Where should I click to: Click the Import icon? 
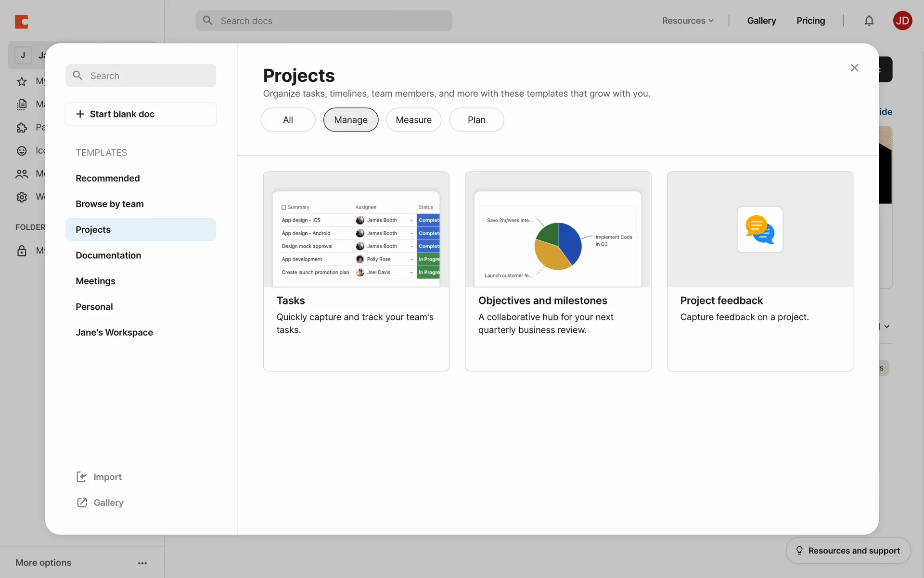click(x=82, y=477)
